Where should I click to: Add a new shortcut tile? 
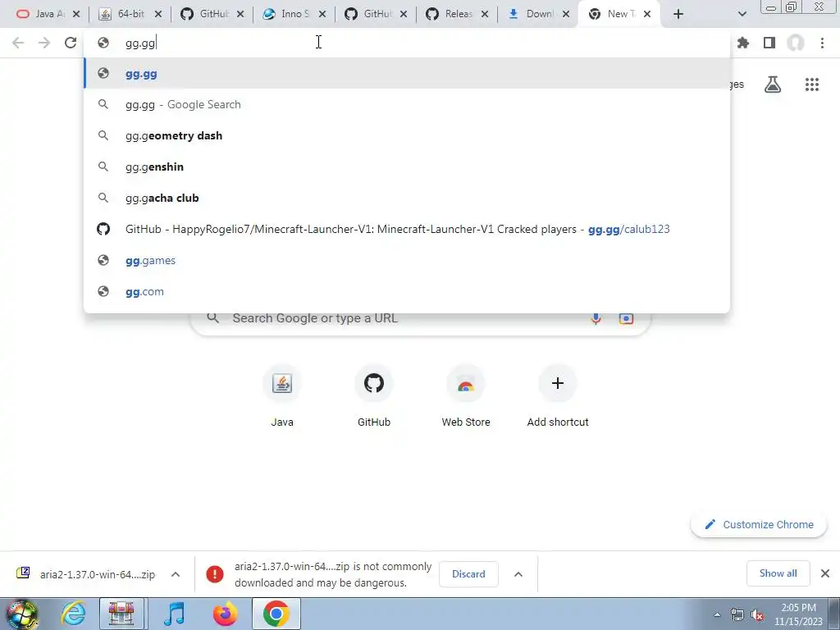coord(558,396)
